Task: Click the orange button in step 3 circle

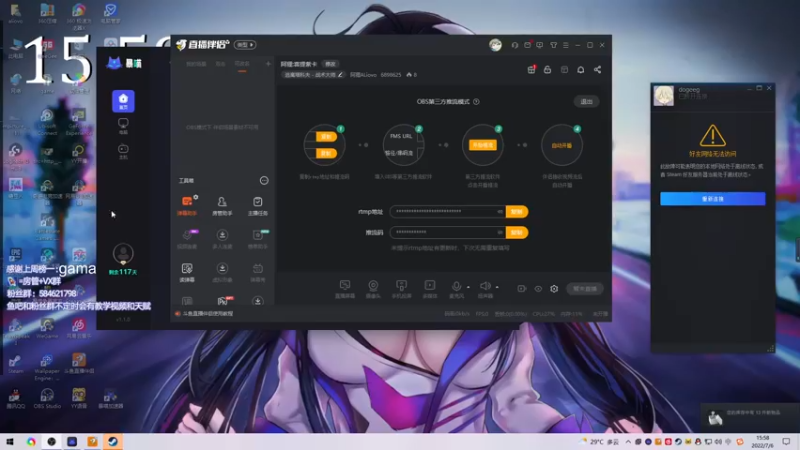Action: tap(483, 145)
